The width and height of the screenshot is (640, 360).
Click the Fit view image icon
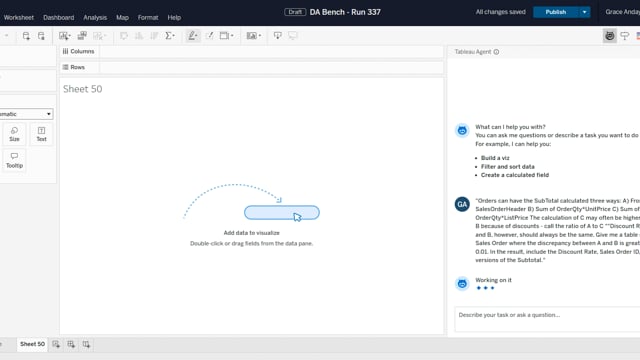pyautogui.click(x=251, y=36)
